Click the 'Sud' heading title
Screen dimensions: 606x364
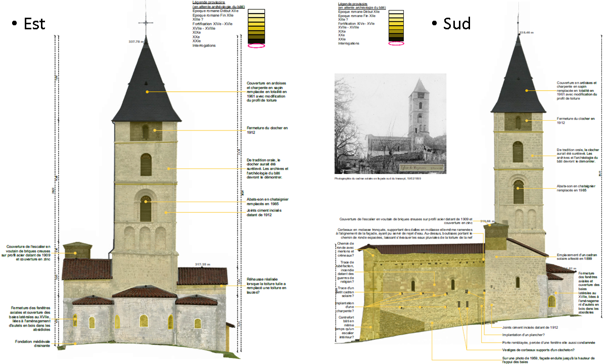coord(456,23)
